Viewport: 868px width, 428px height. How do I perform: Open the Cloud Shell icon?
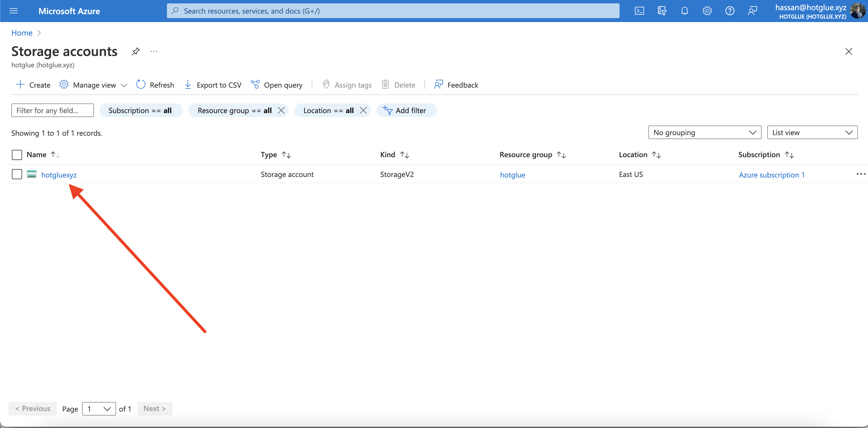pyautogui.click(x=639, y=11)
